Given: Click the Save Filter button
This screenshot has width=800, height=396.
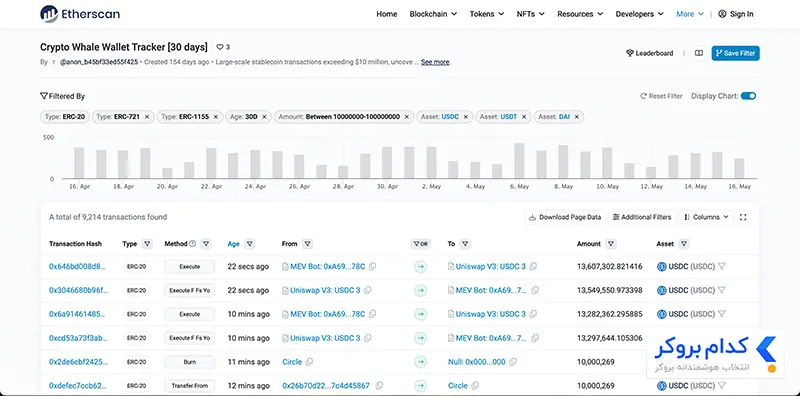Looking at the screenshot, I should [735, 53].
